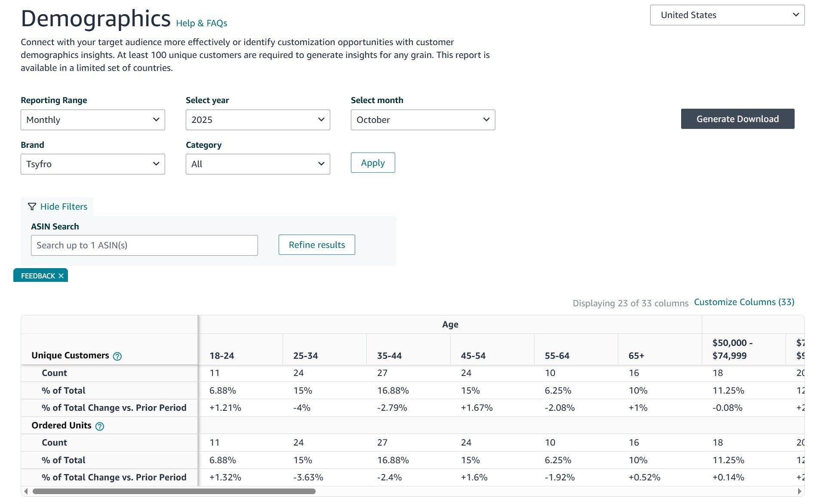Image resolution: width=823 pixels, height=504 pixels.
Task: Open Customize Columns (33) link
Action: point(744,302)
